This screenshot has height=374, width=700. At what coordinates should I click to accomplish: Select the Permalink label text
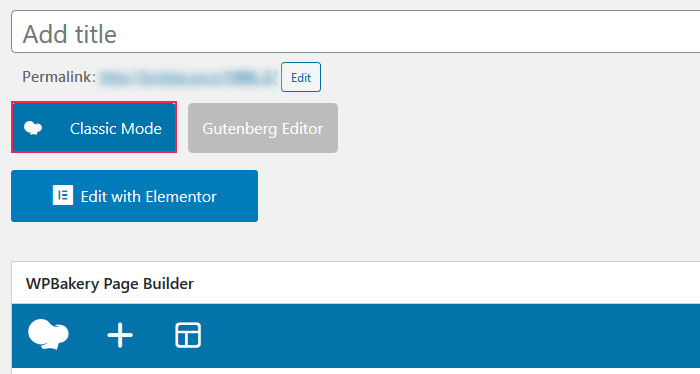click(59, 77)
